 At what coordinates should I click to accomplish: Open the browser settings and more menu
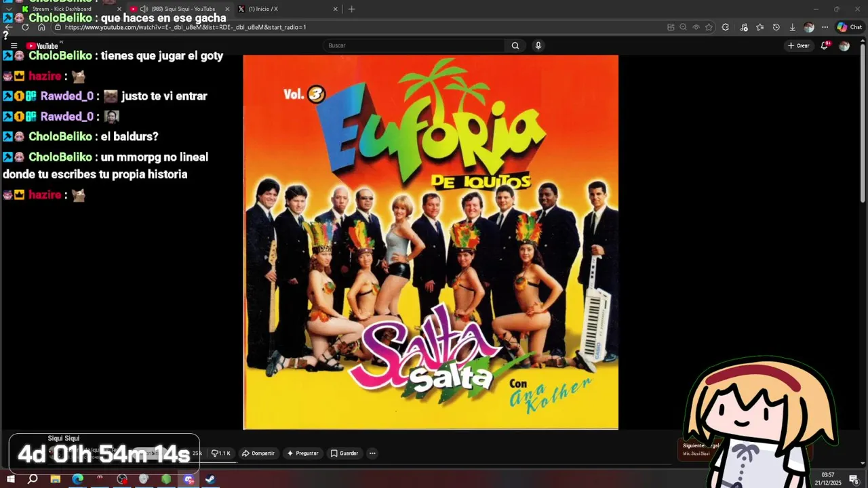825,27
